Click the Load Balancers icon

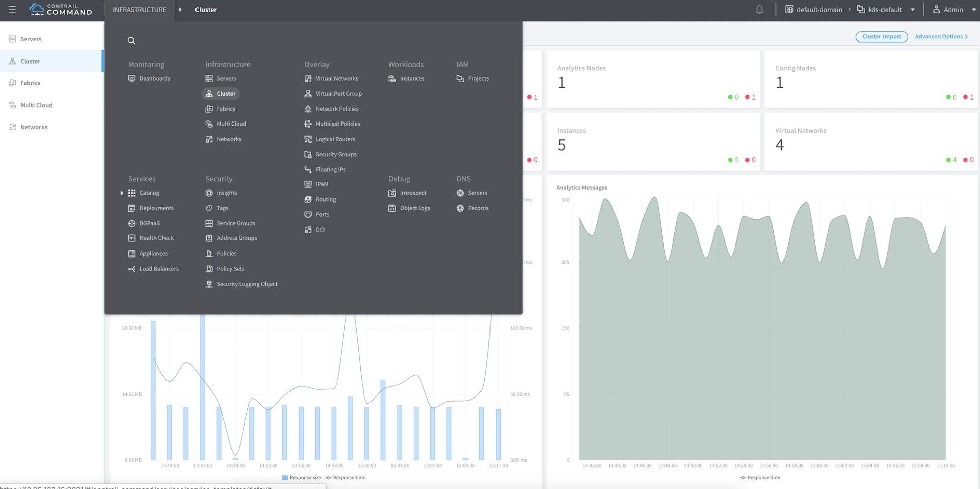coord(132,269)
